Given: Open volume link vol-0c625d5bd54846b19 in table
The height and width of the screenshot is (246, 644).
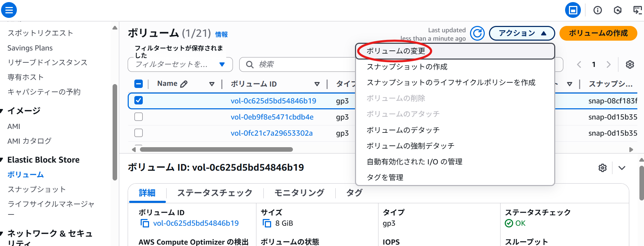Looking at the screenshot, I should point(273,101).
